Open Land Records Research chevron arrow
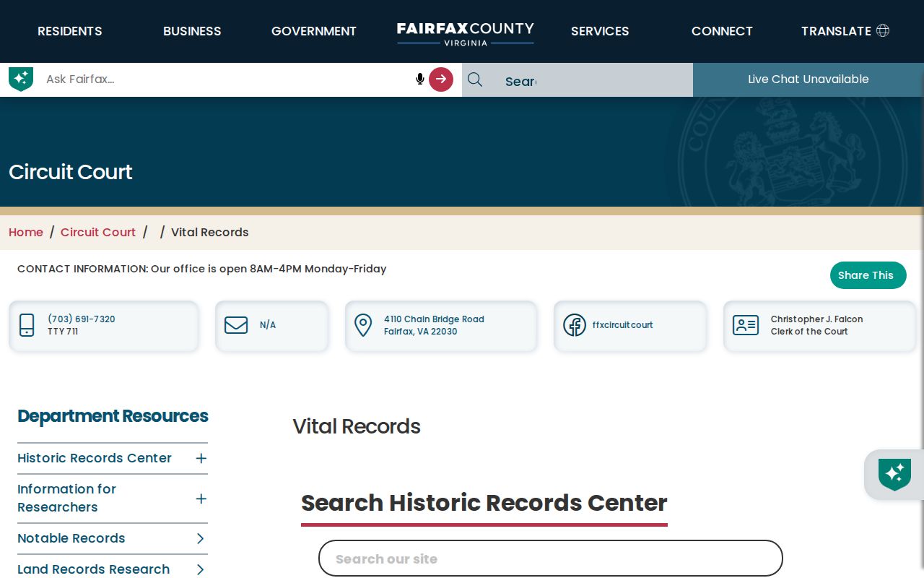 point(201,569)
